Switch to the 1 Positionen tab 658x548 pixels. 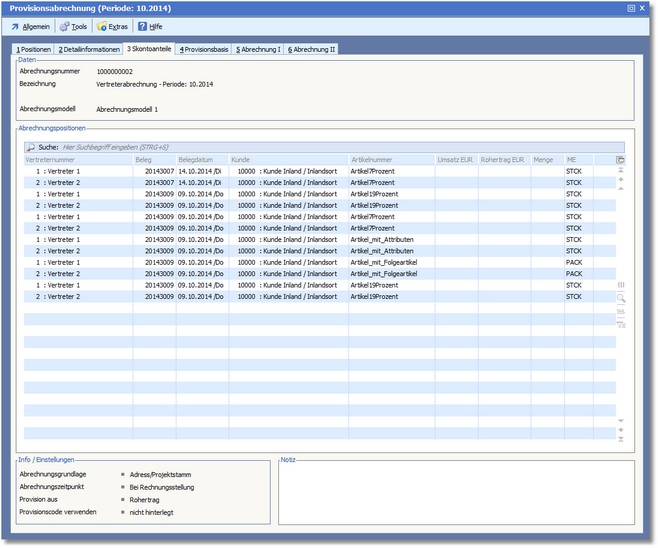pos(33,48)
